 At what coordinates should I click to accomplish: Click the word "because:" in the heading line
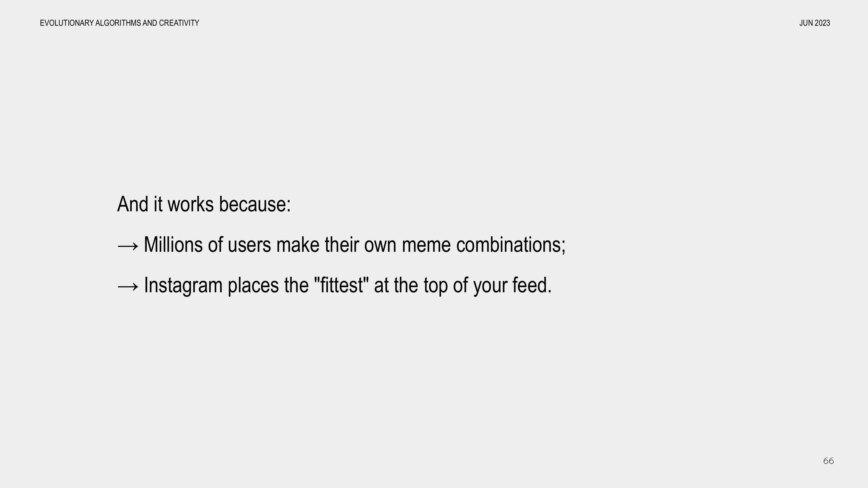pos(255,204)
